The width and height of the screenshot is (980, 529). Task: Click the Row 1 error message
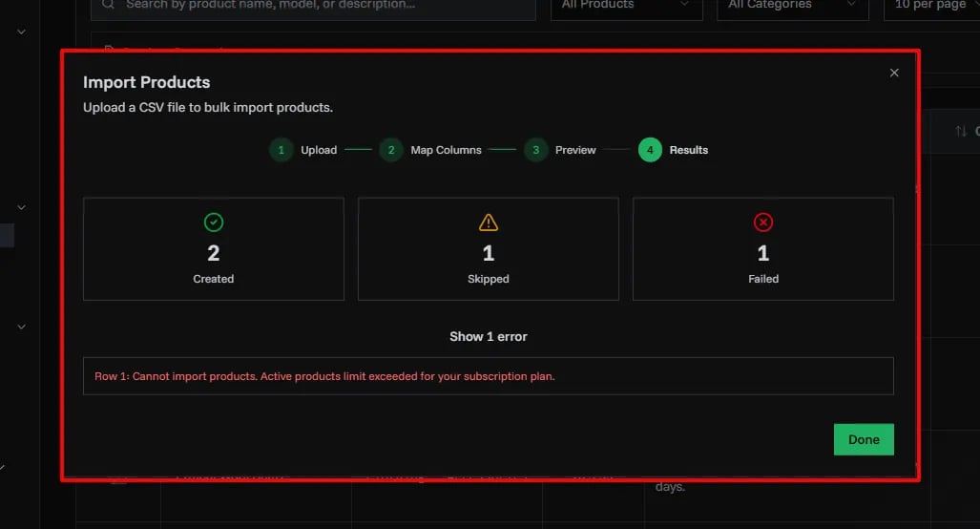[x=324, y=376]
